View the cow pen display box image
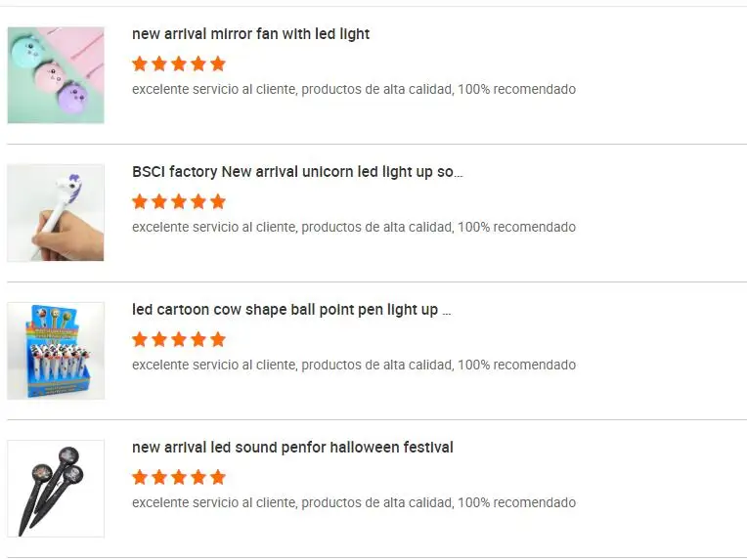The image size is (747, 560). tap(56, 351)
